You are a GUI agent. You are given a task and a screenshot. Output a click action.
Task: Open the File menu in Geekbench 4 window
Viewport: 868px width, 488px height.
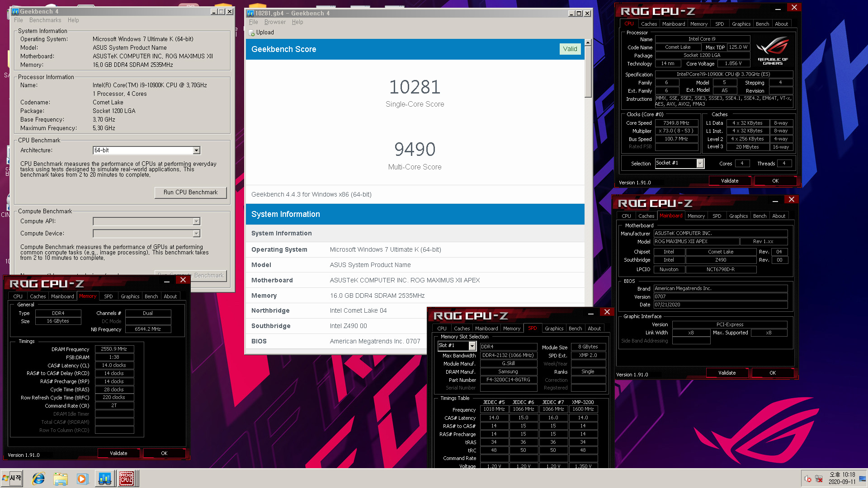click(x=19, y=20)
